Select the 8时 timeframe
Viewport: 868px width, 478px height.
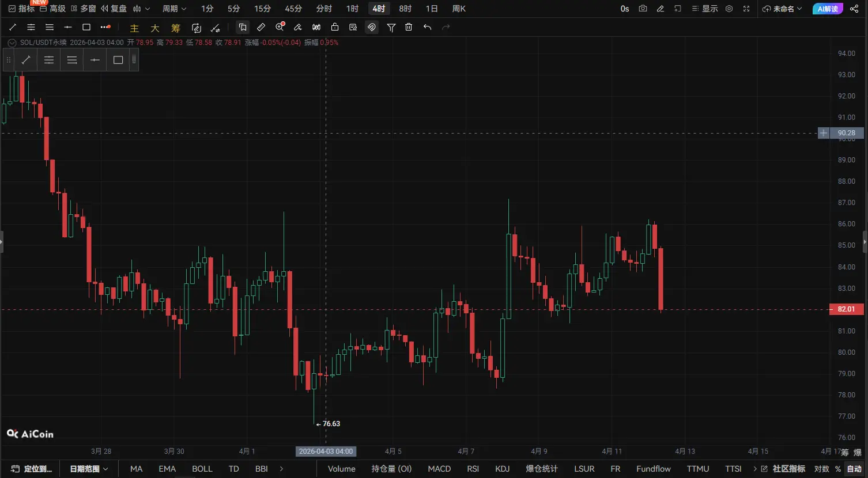point(405,9)
